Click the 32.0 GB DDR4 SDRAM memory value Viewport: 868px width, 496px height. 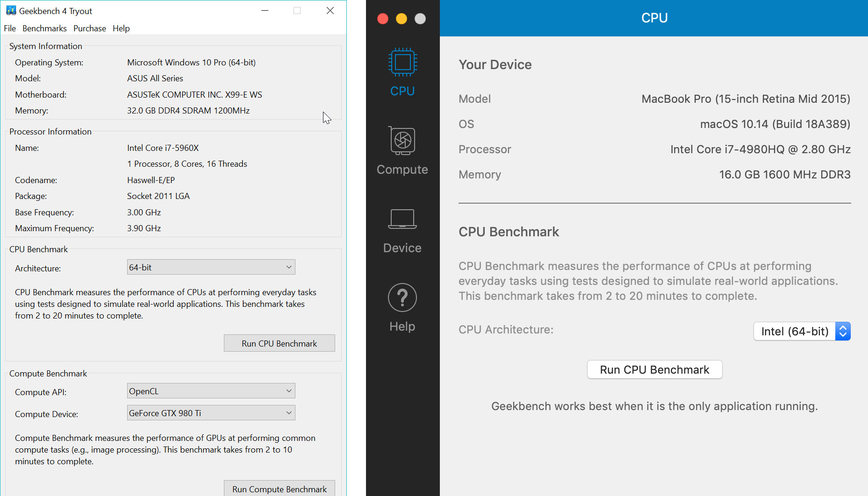[x=188, y=111]
